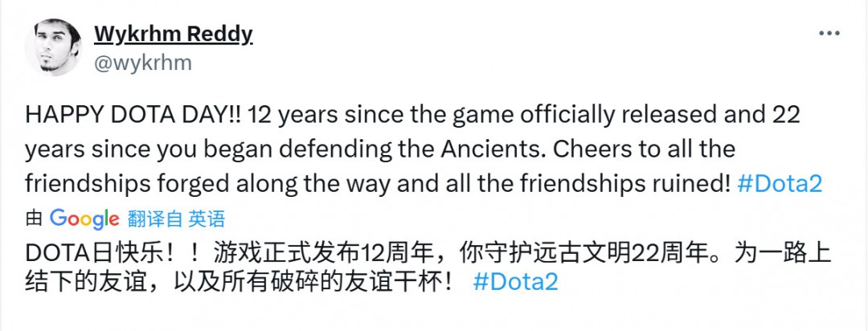Screen dimensions: 868x331
Task: Click the translated line starting "DOTA日快乐"
Action: click(x=426, y=254)
